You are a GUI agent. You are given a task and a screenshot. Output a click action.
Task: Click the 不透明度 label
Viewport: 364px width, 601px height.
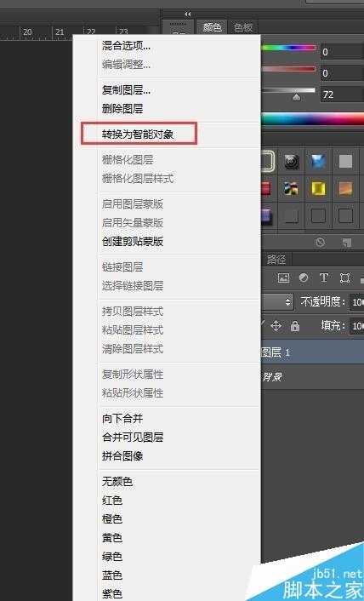pos(321,301)
